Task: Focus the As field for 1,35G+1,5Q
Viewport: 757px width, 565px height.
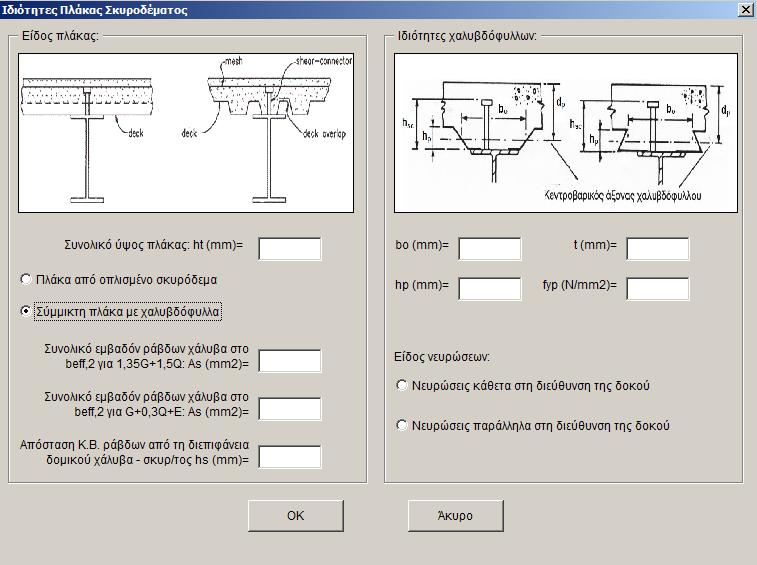Action: pyautogui.click(x=290, y=361)
